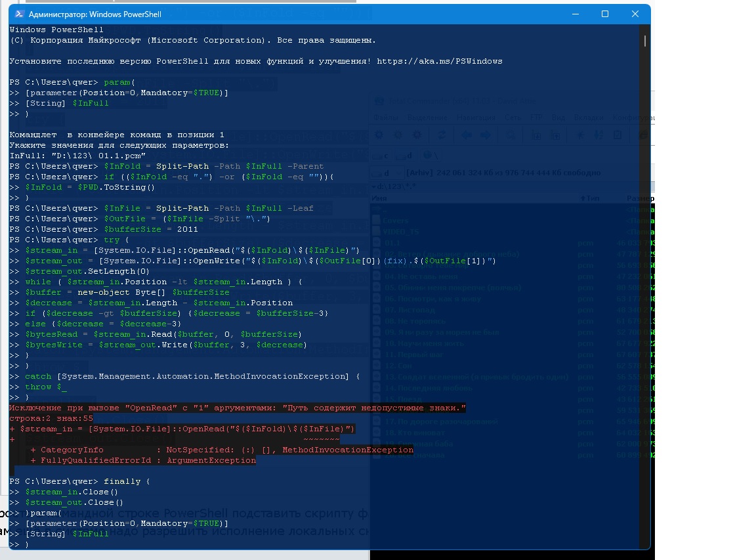Click the 'строка:2 знак:55' error location line
The width and height of the screenshot is (756, 560).
(51, 418)
